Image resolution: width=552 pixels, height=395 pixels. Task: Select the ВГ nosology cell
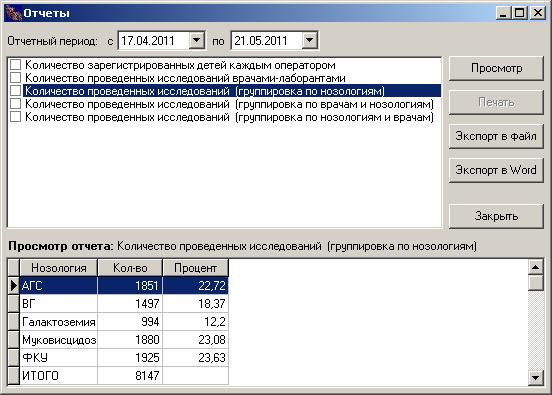click(x=58, y=303)
